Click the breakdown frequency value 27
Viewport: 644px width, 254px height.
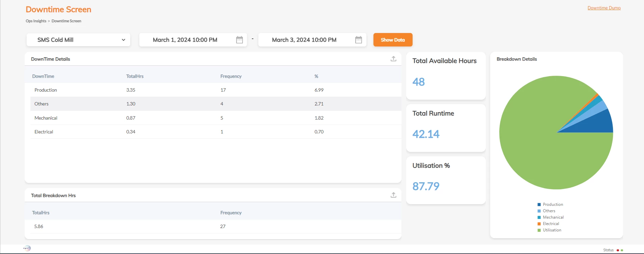(223, 226)
